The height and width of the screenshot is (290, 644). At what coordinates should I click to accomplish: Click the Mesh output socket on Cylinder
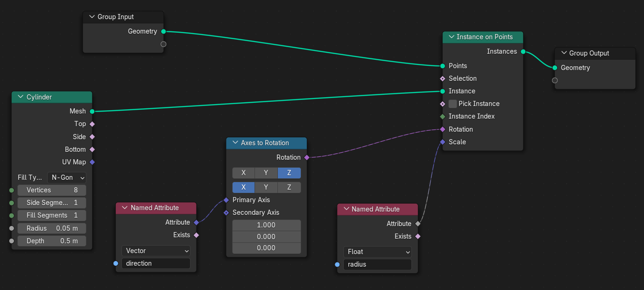tap(92, 111)
